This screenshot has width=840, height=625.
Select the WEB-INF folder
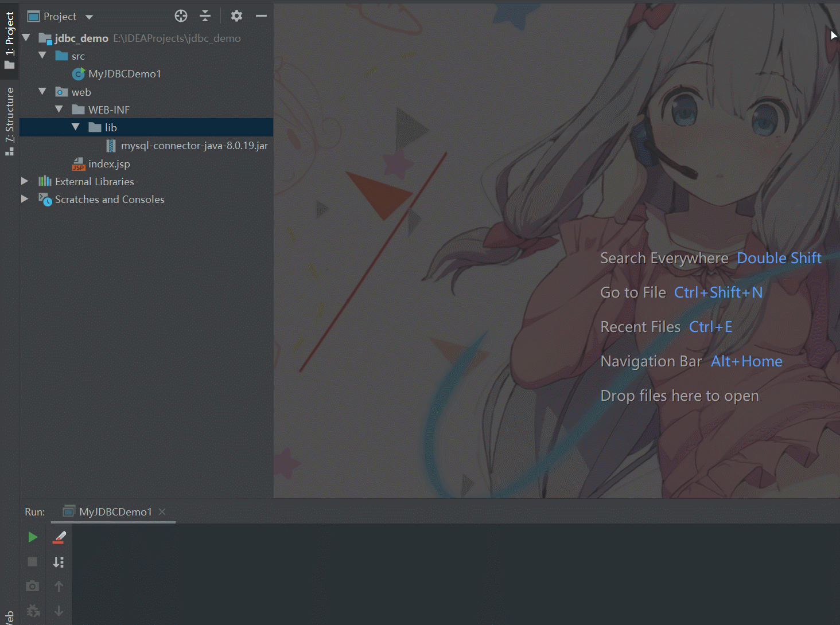click(109, 110)
